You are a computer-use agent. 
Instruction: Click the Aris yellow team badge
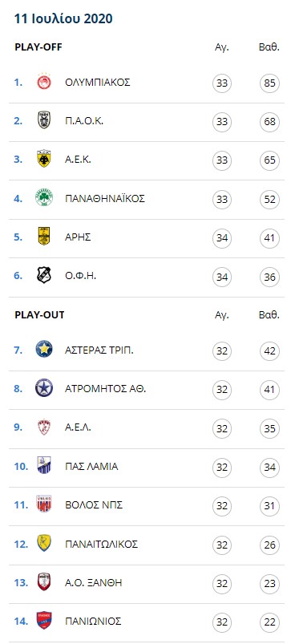[44, 237]
